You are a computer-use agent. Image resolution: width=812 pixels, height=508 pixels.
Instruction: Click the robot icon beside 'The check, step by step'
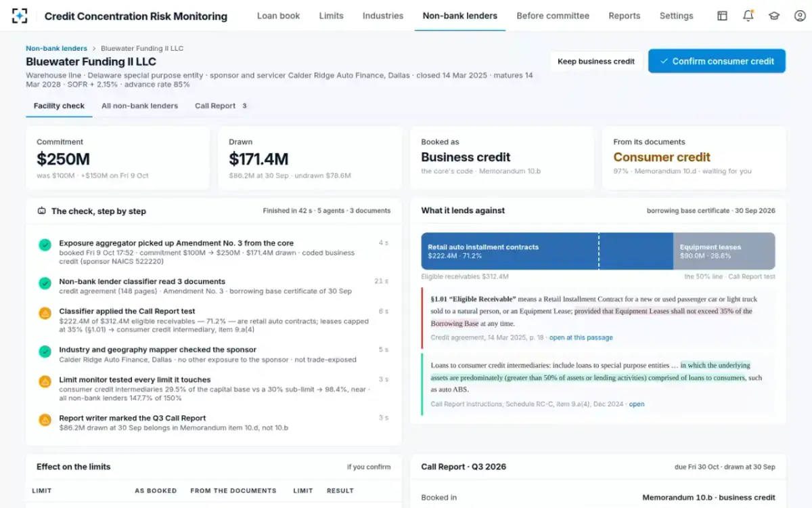click(42, 211)
